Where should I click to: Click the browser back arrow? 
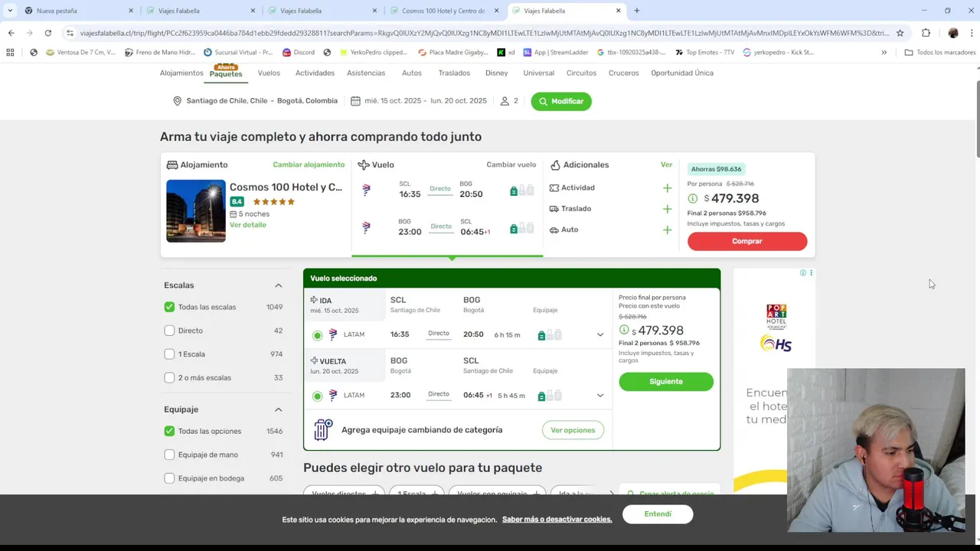[11, 33]
